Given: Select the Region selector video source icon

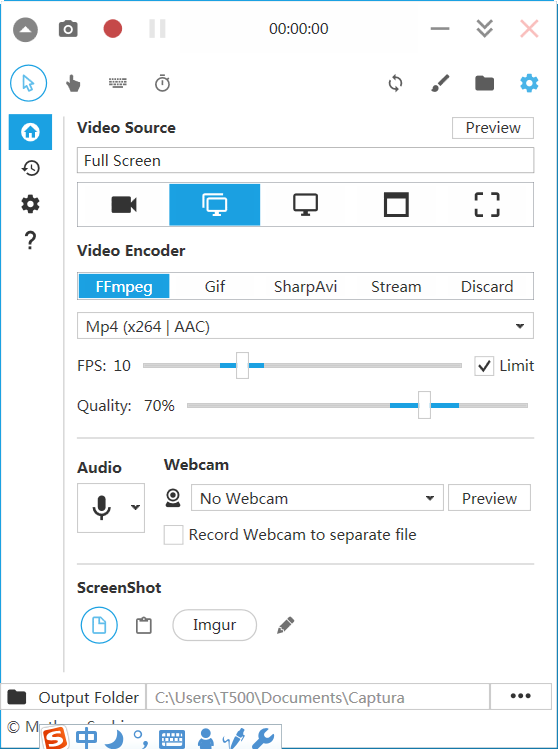Looking at the screenshot, I should pos(487,205).
